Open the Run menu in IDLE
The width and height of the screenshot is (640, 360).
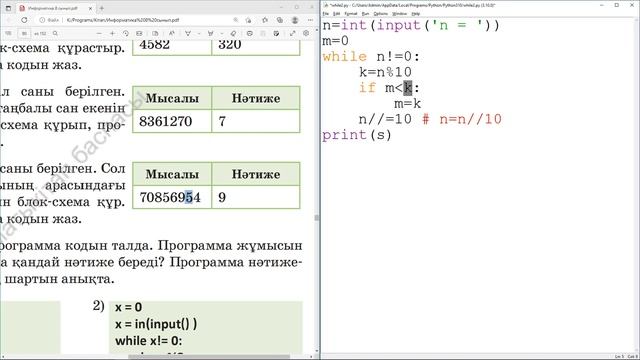(x=365, y=14)
